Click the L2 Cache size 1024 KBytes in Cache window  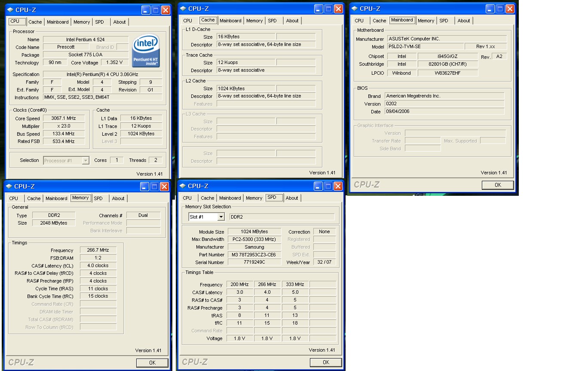(x=246, y=88)
